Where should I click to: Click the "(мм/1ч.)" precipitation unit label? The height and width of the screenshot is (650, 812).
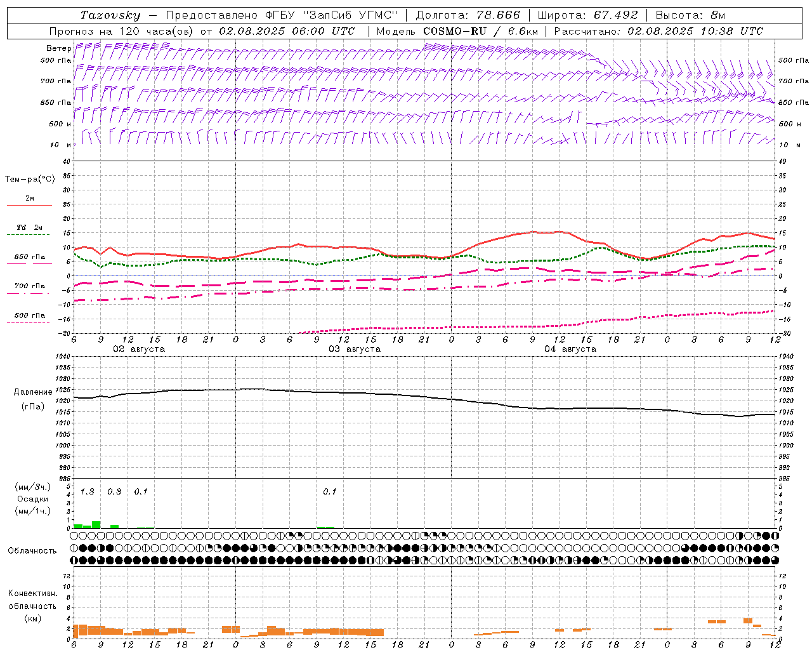[33, 511]
